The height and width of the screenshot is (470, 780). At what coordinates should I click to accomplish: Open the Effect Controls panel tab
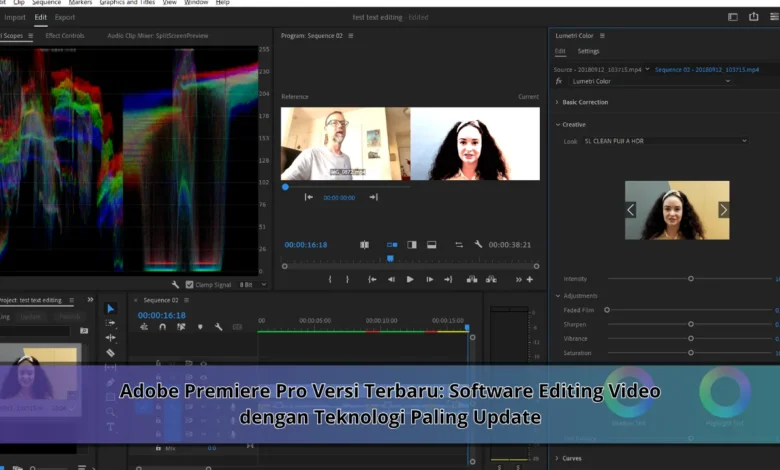[x=65, y=36]
